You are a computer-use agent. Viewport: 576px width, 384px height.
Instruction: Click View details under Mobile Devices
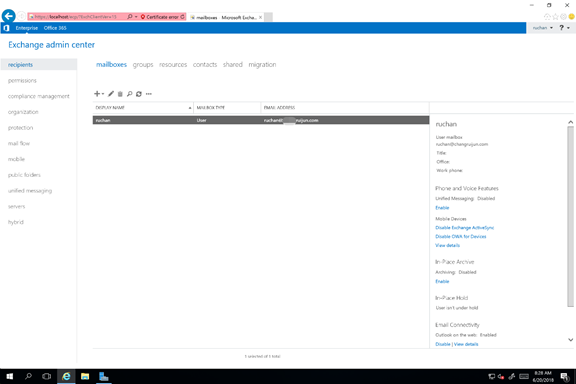click(447, 245)
